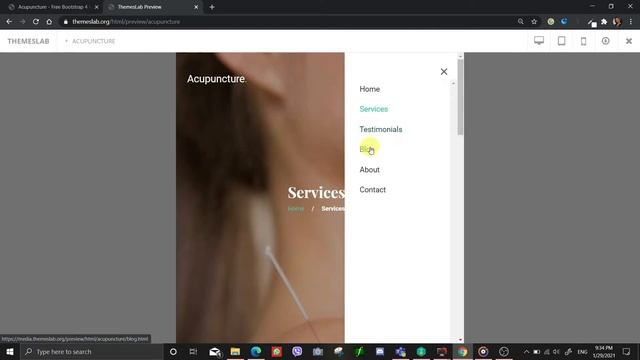
Task: Switch to Acupuncture Free Bootstrap tab
Action: click(52, 7)
